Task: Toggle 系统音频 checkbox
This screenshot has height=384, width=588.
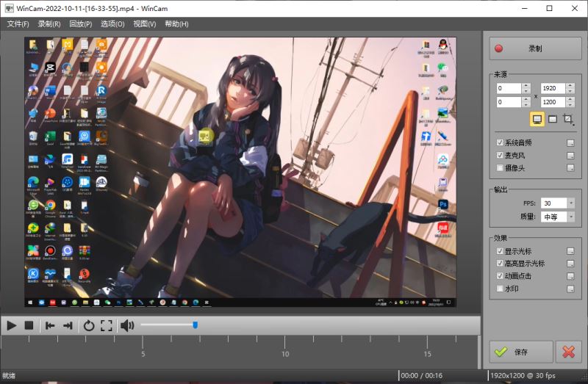Action: pos(500,142)
